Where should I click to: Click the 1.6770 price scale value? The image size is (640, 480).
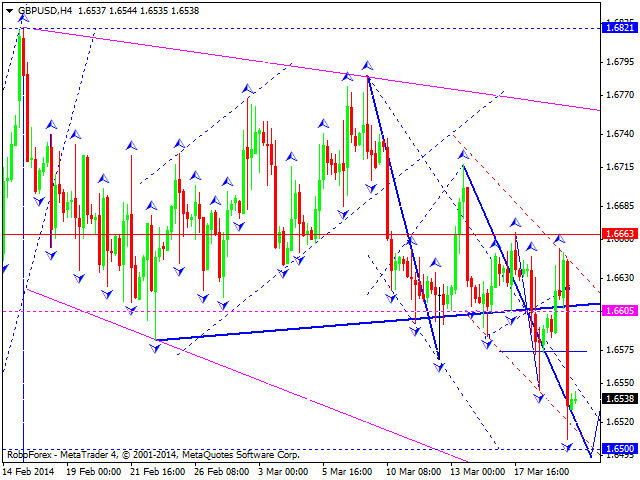coord(620,95)
